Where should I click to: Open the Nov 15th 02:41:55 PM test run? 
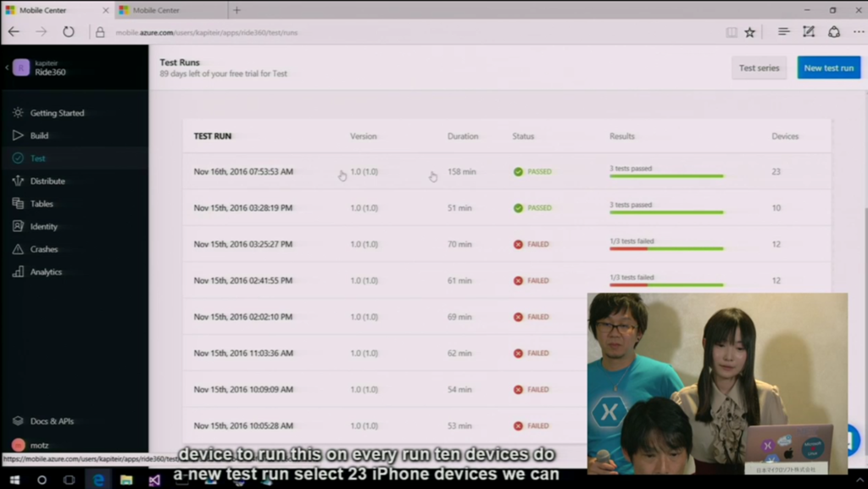[507, 281]
